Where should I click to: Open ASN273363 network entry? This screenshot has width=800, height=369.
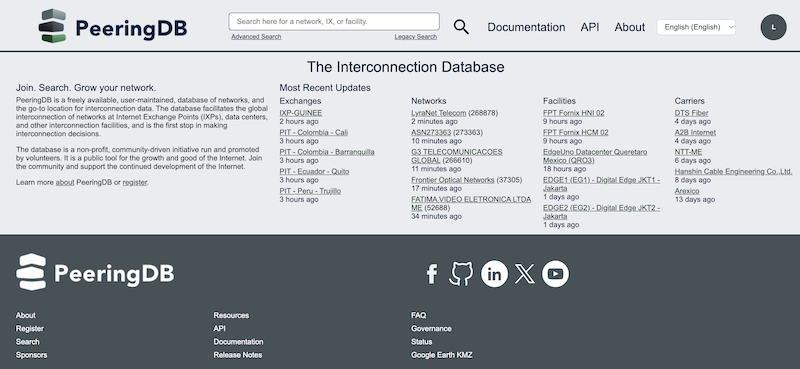click(x=431, y=132)
